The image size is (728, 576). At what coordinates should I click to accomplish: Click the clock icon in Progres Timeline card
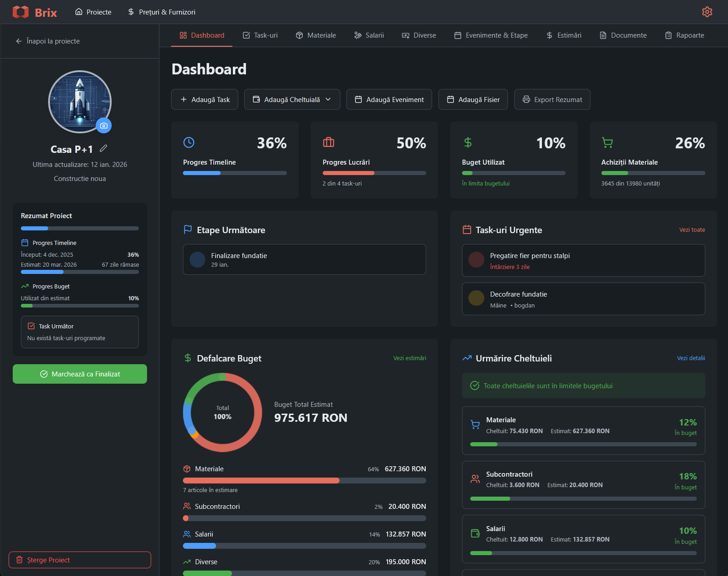click(189, 142)
